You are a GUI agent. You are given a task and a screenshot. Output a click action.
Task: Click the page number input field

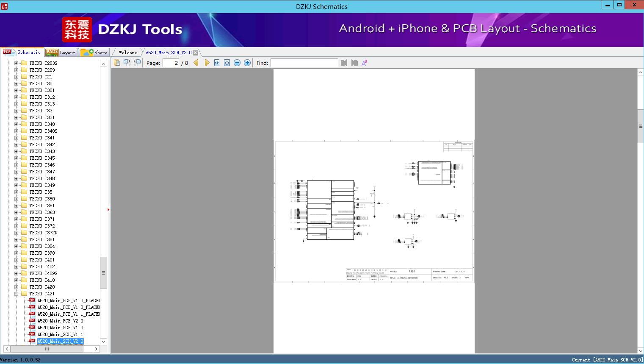pos(171,63)
